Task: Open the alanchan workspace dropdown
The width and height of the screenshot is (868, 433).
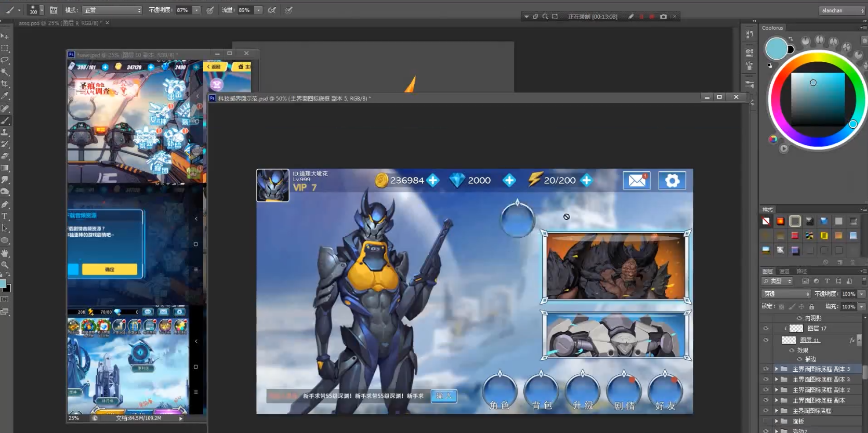Action: click(842, 10)
